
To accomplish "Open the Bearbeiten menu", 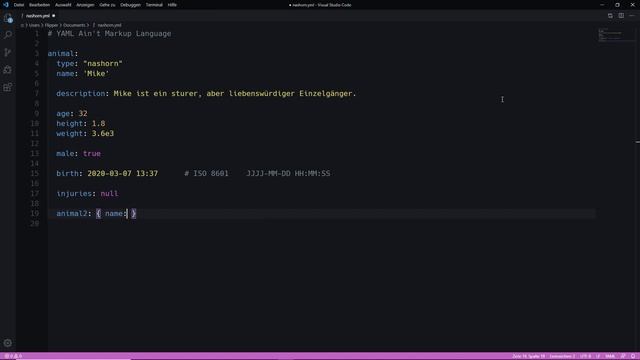I will click(x=39, y=5).
